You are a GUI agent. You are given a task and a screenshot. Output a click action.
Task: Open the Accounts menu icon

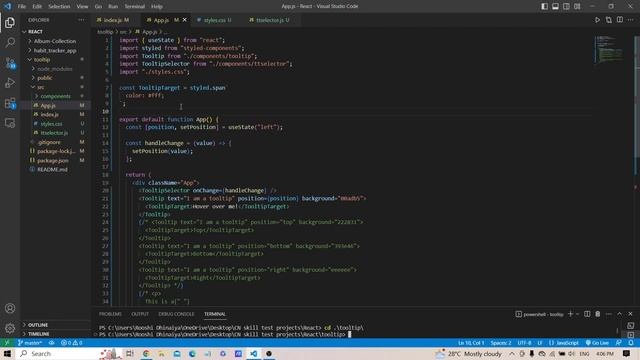pyautogui.click(x=10, y=308)
